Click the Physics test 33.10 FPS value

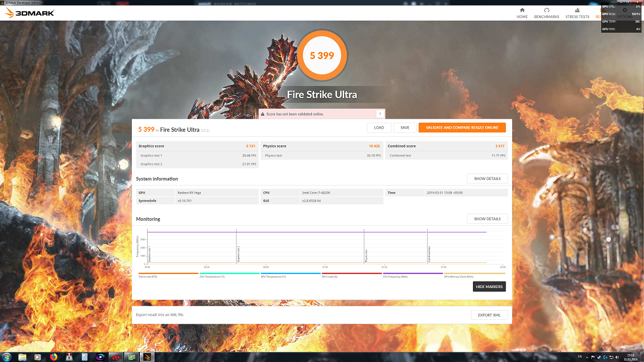coord(374,155)
